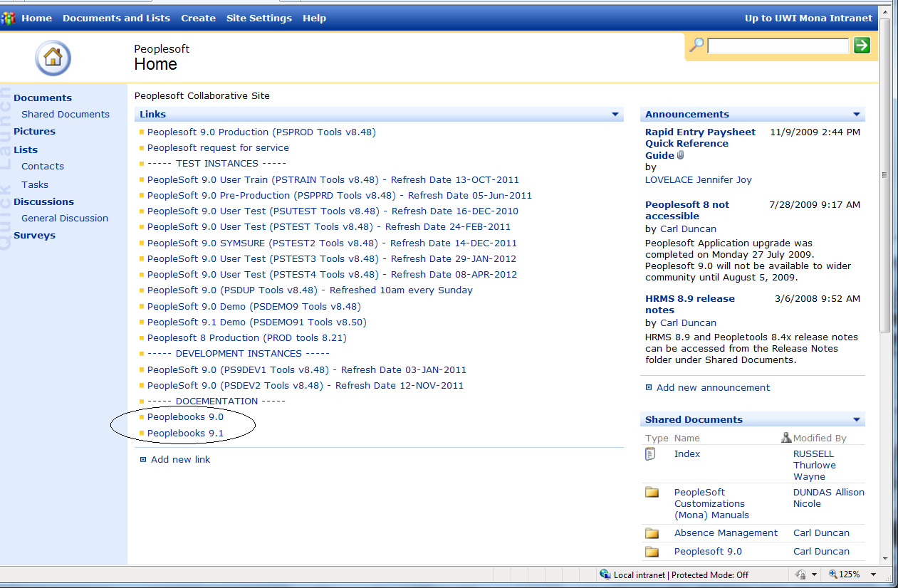Open Pictures in Quick Launch
This screenshot has height=588, width=898.
[34, 132]
